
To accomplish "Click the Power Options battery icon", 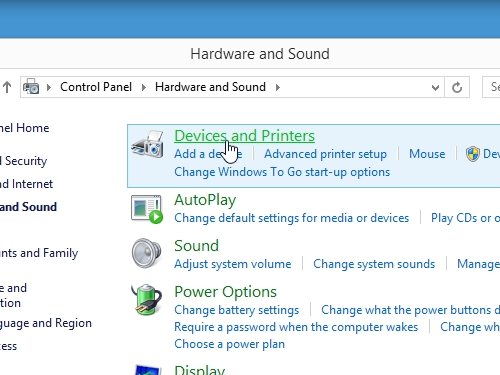I will point(147,299).
